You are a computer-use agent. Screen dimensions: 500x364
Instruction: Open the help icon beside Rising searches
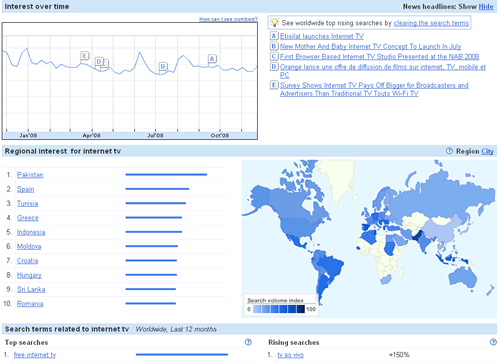[x=493, y=342]
